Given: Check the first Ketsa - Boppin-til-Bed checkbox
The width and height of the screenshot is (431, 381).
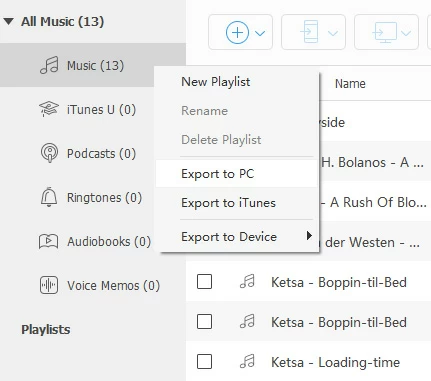Looking at the screenshot, I should (204, 282).
